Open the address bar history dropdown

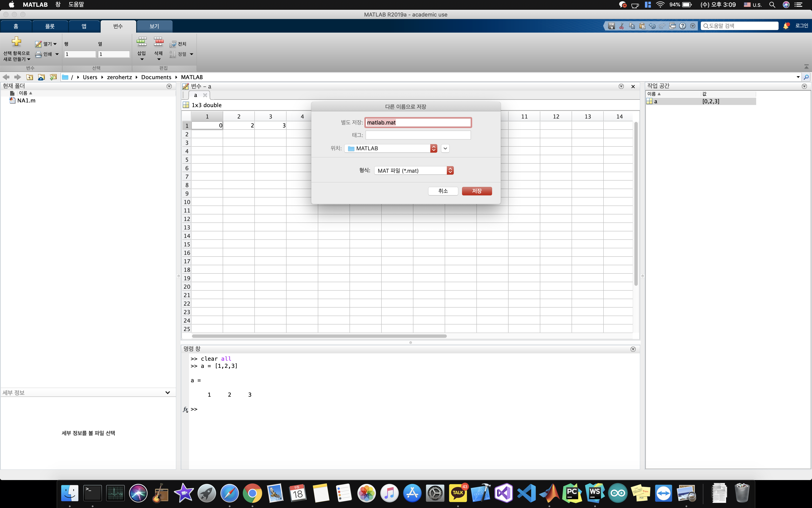[798, 77]
